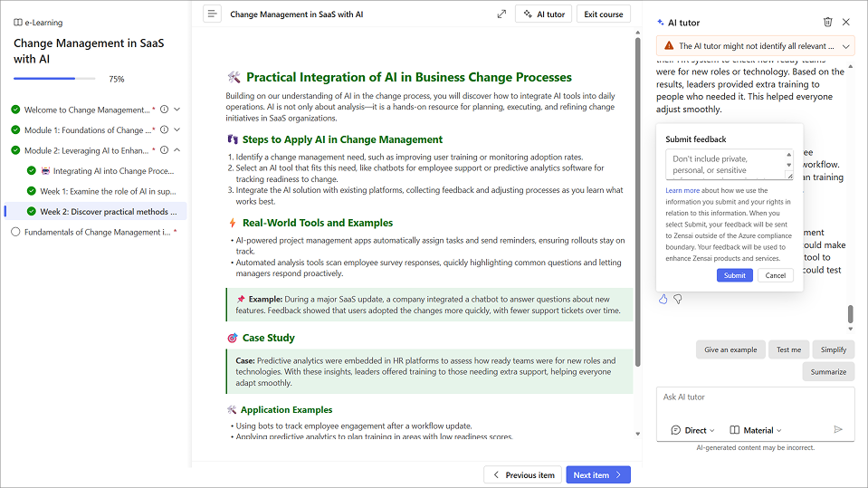Cancel the feedback dialog

click(775, 275)
